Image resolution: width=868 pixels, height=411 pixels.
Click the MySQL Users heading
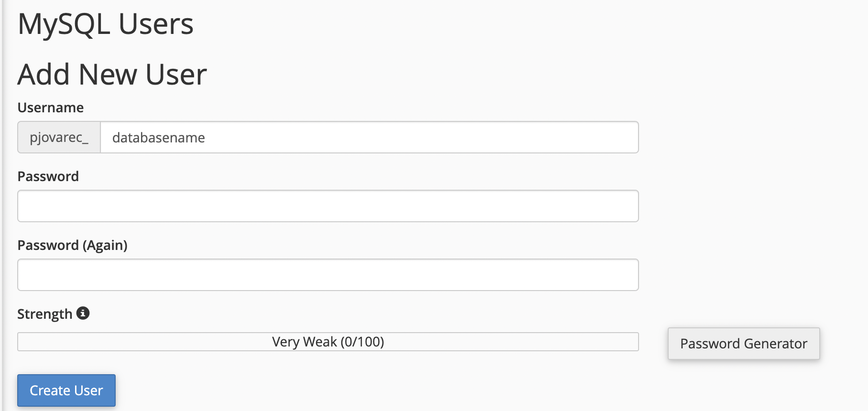click(x=106, y=24)
